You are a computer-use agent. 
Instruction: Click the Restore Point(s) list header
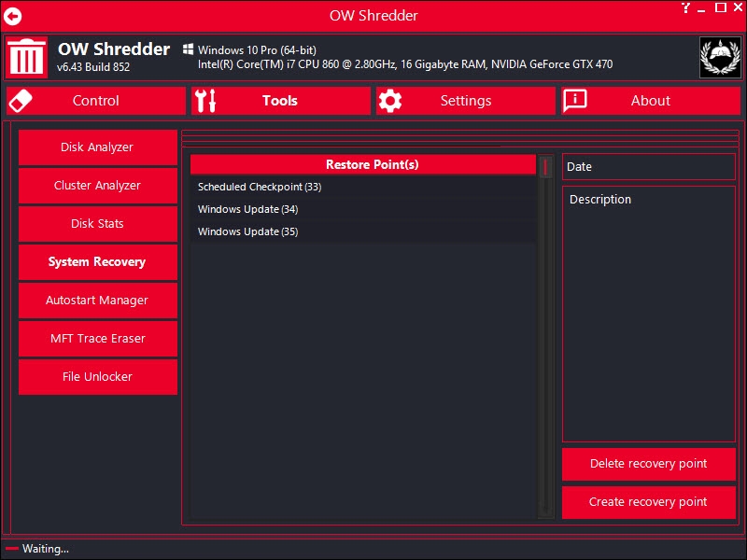[x=363, y=165]
